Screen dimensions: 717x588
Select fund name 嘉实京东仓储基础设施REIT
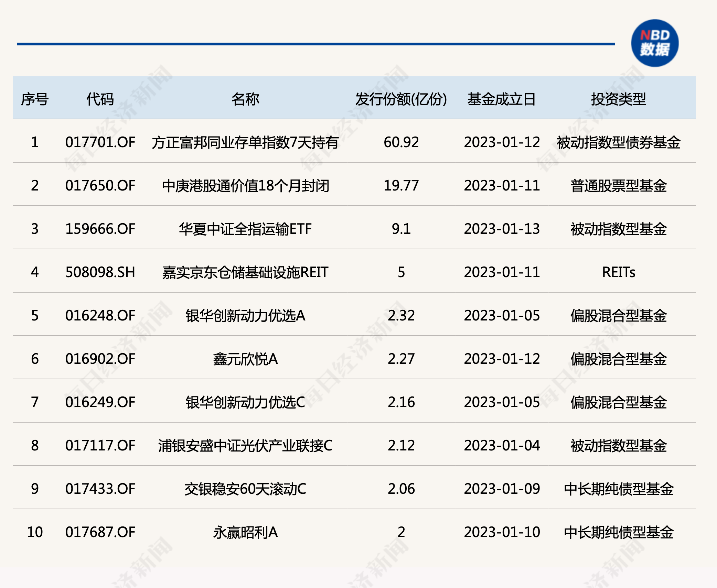coord(245,272)
